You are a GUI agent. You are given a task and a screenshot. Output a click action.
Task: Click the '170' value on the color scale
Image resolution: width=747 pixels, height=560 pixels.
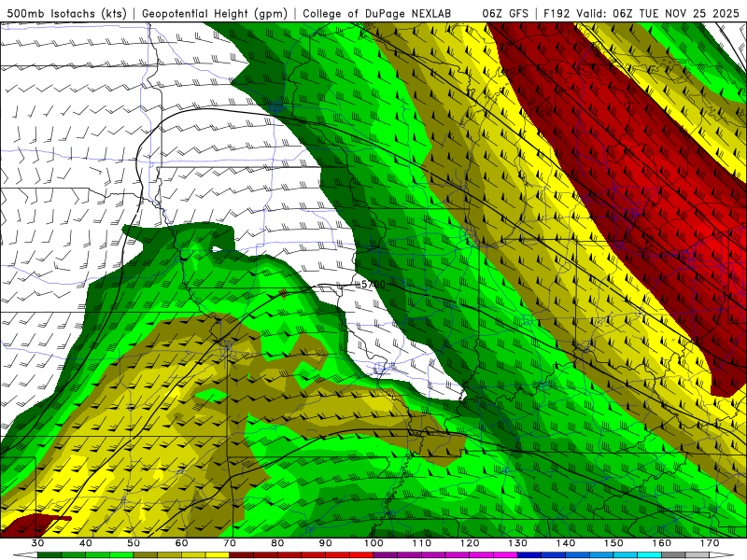pyautogui.click(x=710, y=543)
